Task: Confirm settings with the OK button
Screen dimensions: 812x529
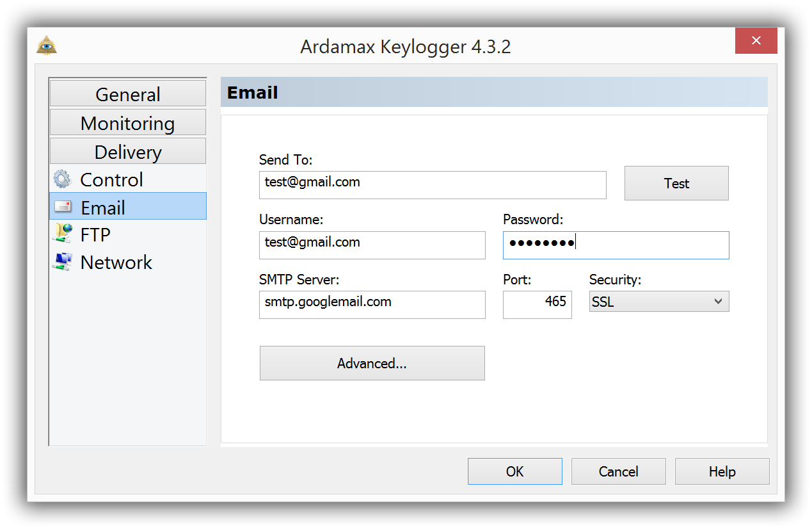Action: click(x=515, y=471)
